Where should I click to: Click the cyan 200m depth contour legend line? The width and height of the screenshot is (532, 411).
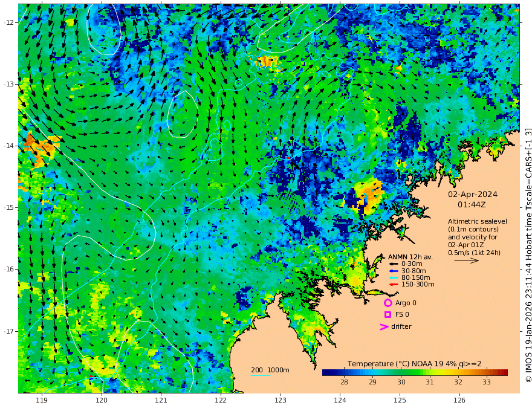pos(260,375)
